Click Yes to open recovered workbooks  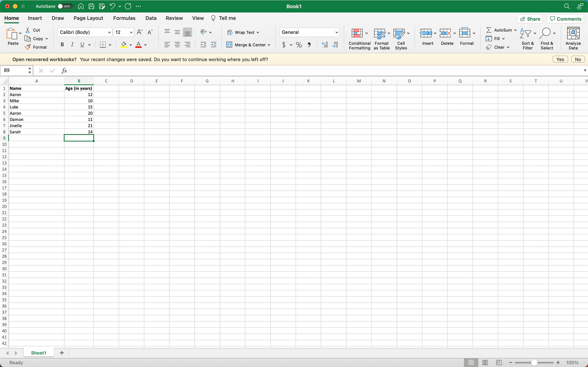click(560, 59)
